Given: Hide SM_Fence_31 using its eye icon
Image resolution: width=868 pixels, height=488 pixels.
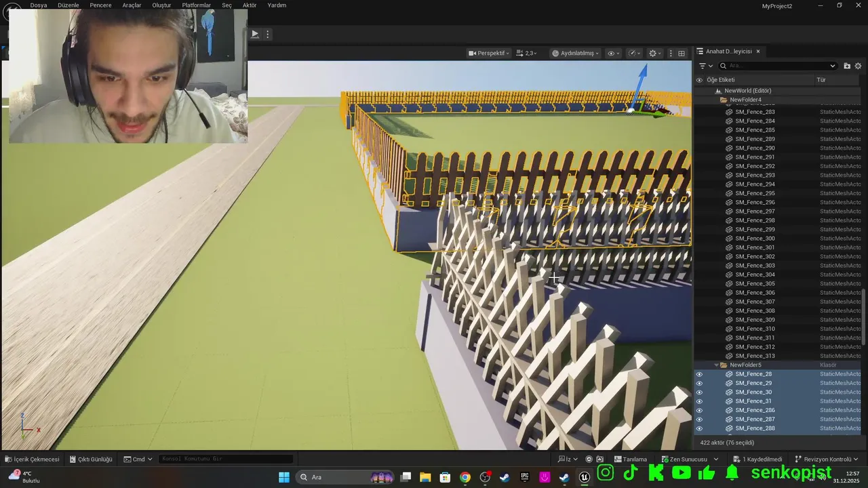Looking at the screenshot, I should [699, 401].
